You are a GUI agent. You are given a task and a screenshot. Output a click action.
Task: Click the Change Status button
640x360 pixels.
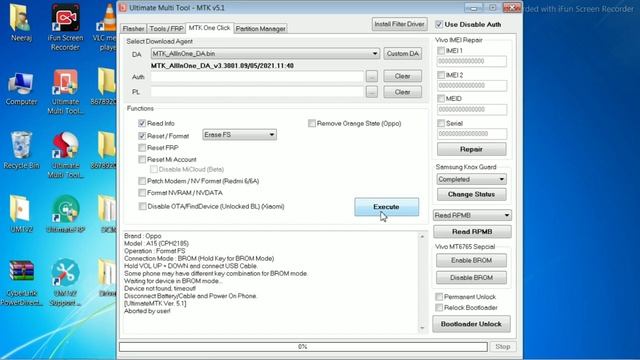pyautogui.click(x=471, y=194)
